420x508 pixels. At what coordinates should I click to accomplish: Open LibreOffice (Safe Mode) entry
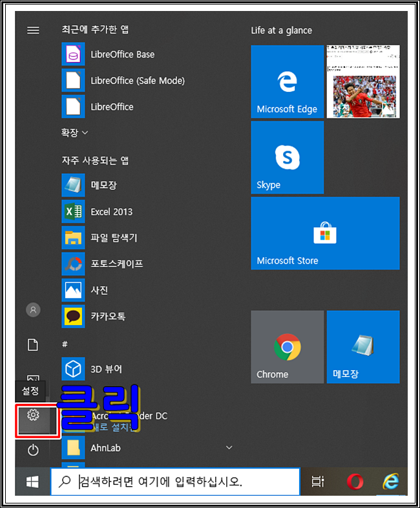123,80
